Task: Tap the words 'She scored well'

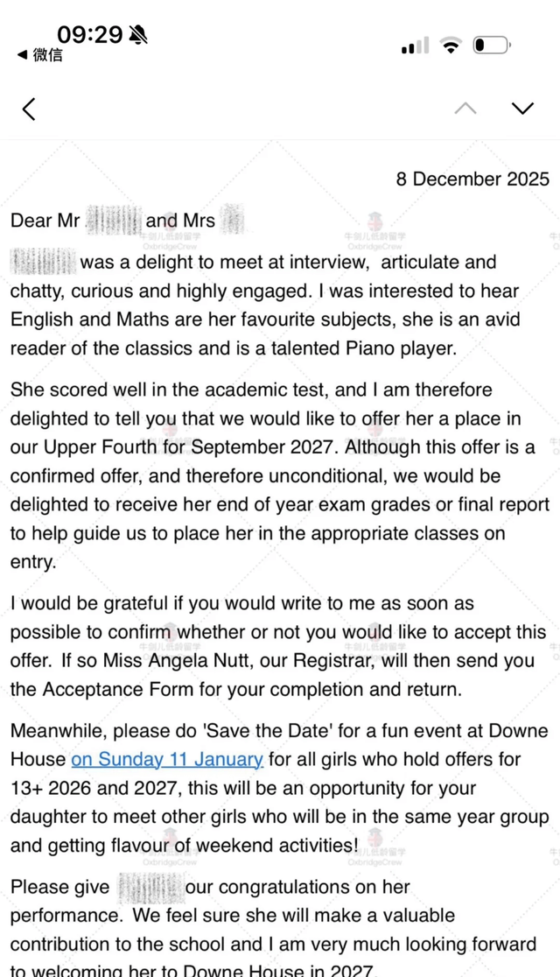Action: tap(75, 390)
